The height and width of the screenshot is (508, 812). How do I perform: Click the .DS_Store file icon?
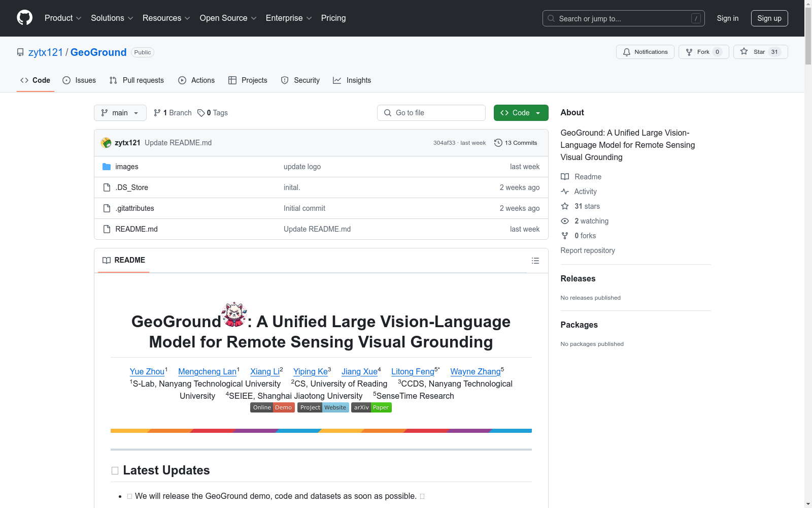point(107,187)
